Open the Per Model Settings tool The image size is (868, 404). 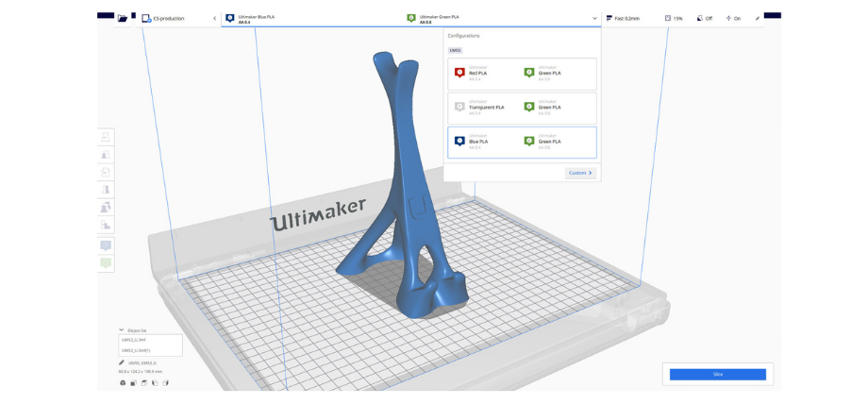105,208
